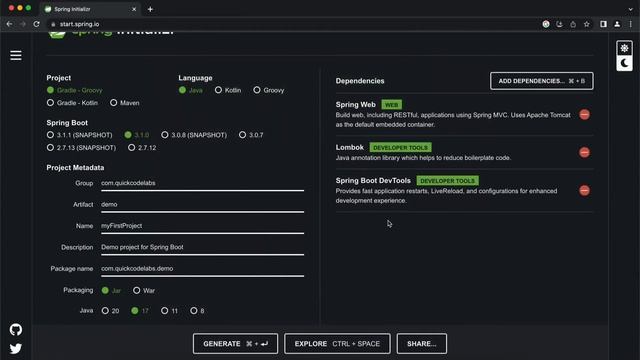Select Kotlin language

pos(228,90)
